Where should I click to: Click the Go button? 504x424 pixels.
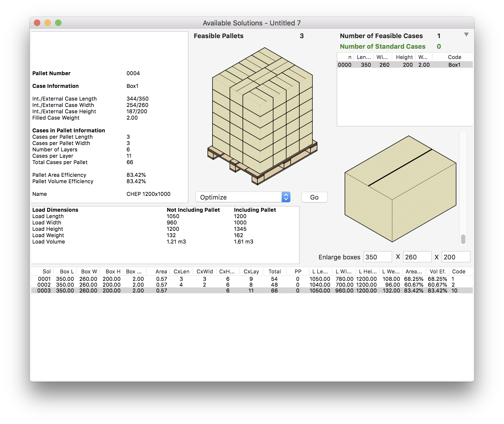[314, 197]
